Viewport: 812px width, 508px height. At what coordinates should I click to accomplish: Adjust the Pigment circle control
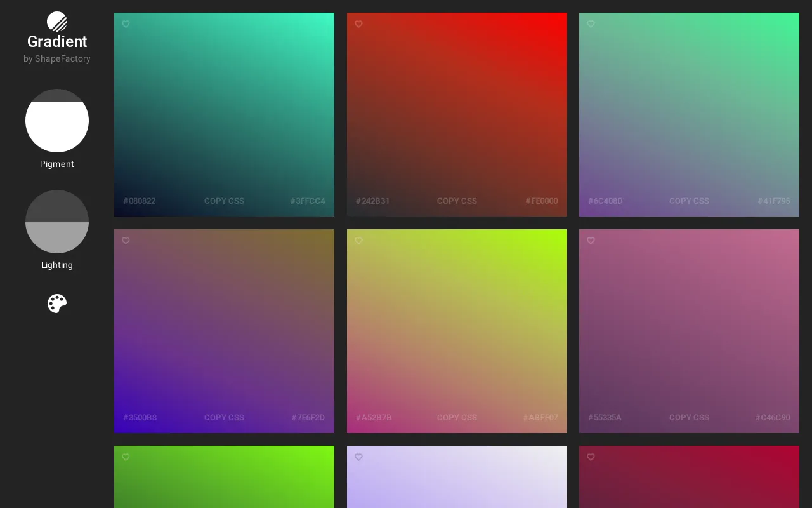(57, 121)
